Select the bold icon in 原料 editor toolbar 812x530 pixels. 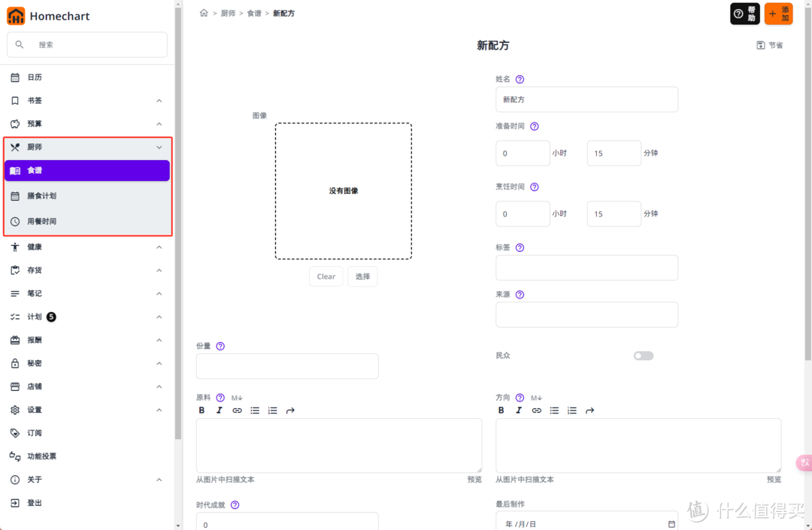[x=201, y=410]
